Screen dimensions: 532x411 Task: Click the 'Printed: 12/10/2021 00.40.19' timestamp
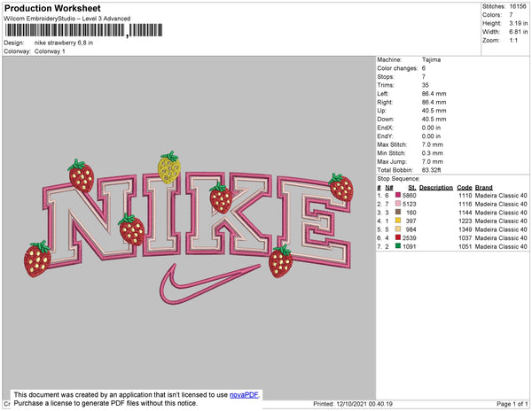coord(353,404)
